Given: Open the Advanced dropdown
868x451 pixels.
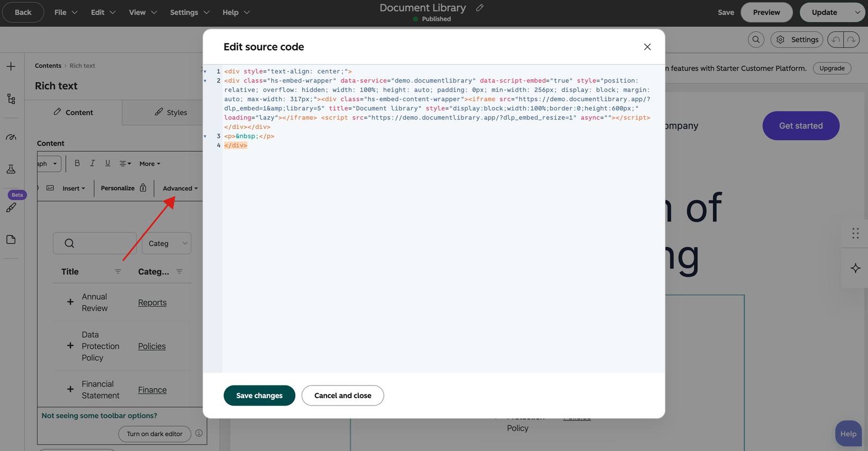Looking at the screenshot, I should click(180, 188).
